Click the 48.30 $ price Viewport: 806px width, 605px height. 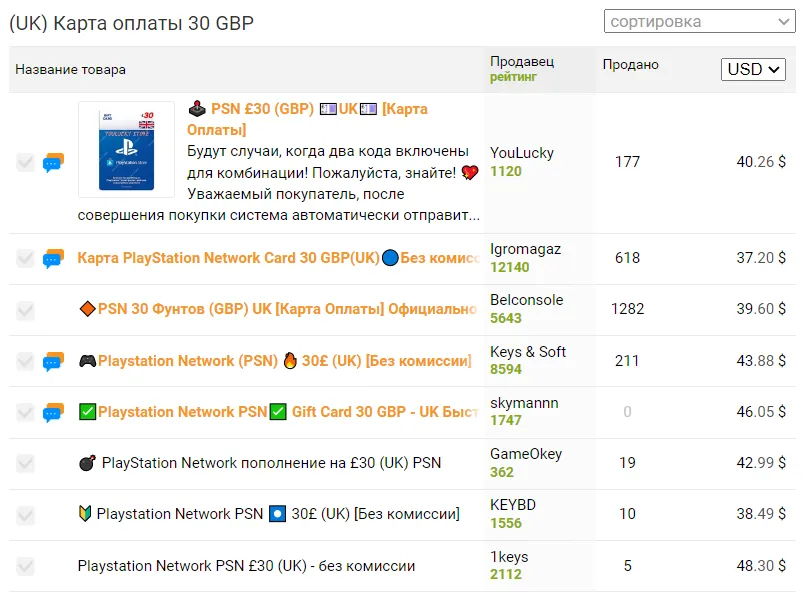[x=761, y=566]
